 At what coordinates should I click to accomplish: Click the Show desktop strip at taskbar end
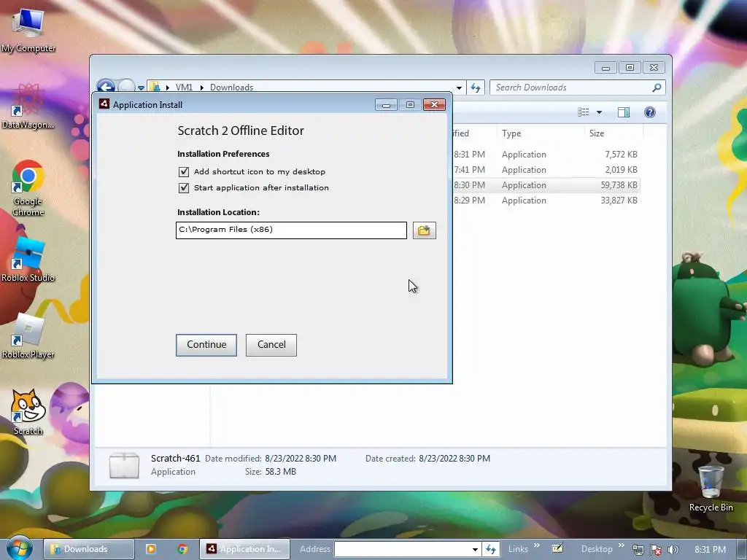[742, 549]
